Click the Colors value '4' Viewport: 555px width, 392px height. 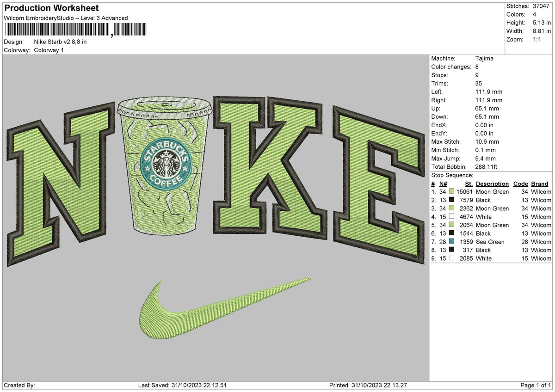pyautogui.click(x=534, y=14)
